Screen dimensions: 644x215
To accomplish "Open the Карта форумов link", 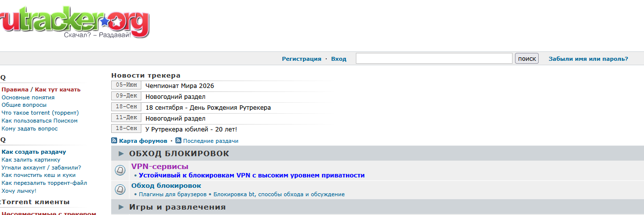I will (x=143, y=141).
